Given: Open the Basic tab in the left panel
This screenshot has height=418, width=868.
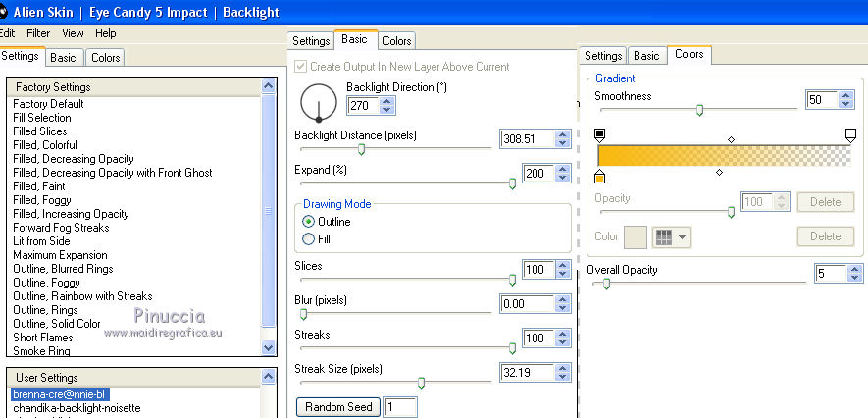Looking at the screenshot, I should [x=63, y=58].
